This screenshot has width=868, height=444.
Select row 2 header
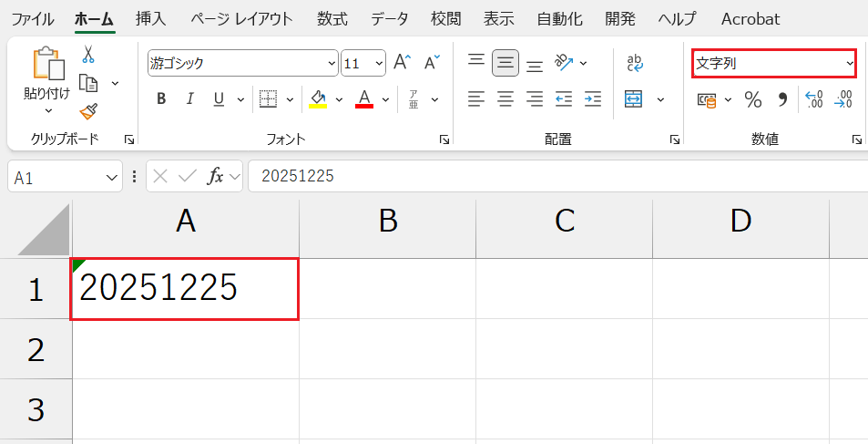36,349
